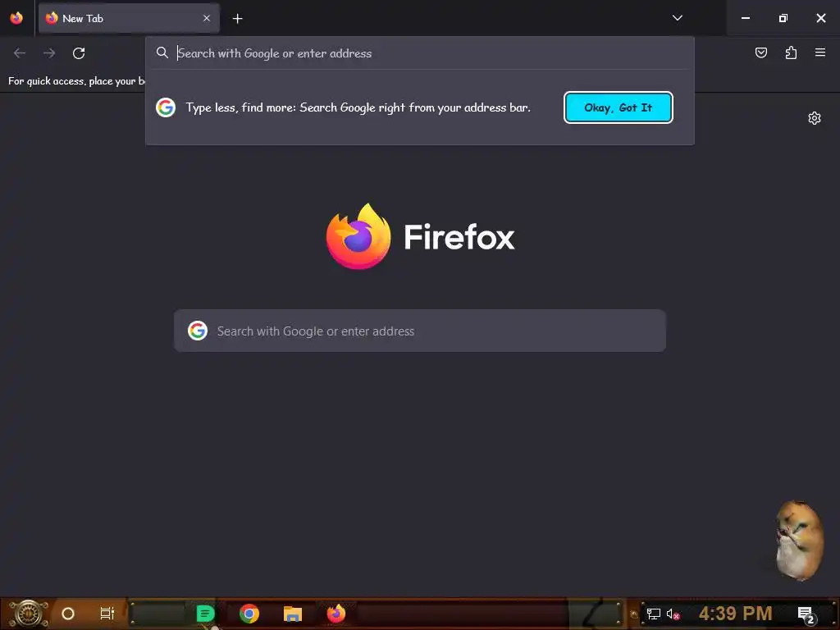Screen dimensions: 840x630
Task: Go back with the back arrow
Action: (20, 53)
